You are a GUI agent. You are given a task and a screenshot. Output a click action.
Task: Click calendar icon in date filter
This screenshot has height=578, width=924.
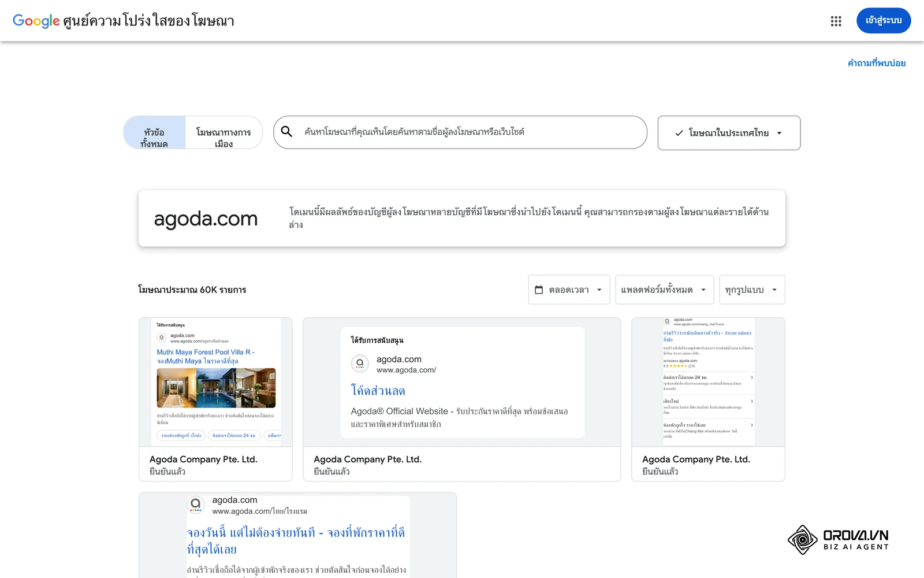coord(539,290)
